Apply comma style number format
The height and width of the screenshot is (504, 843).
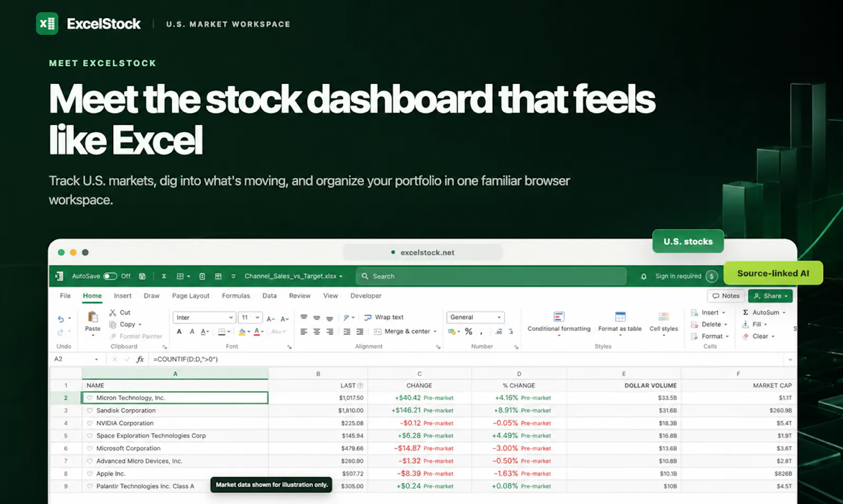pyautogui.click(x=481, y=332)
